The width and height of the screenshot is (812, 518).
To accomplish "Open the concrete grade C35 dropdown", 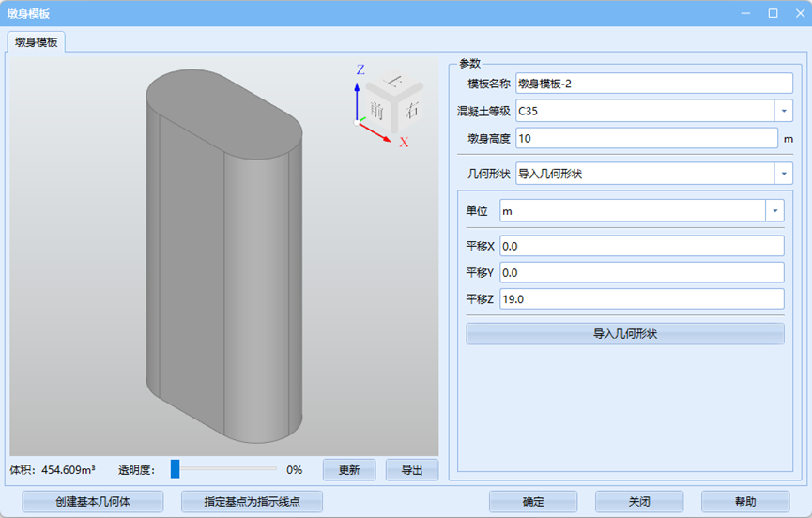I will pos(784,111).
